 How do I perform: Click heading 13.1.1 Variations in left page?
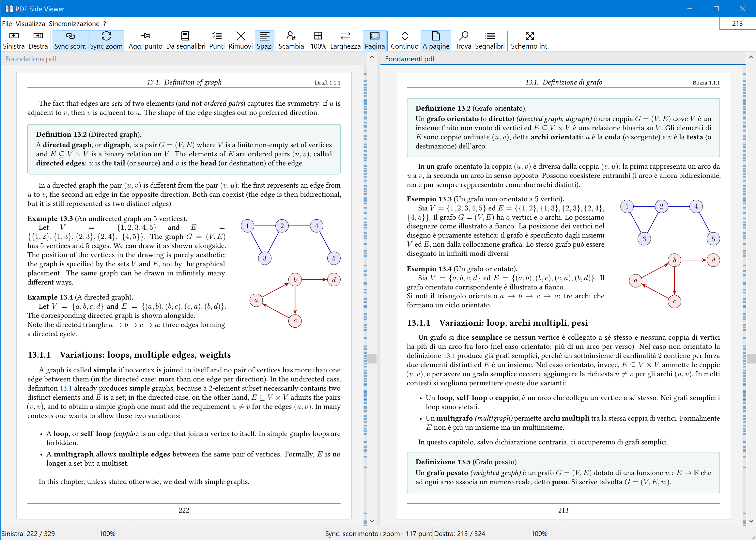[x=129, y=355]
